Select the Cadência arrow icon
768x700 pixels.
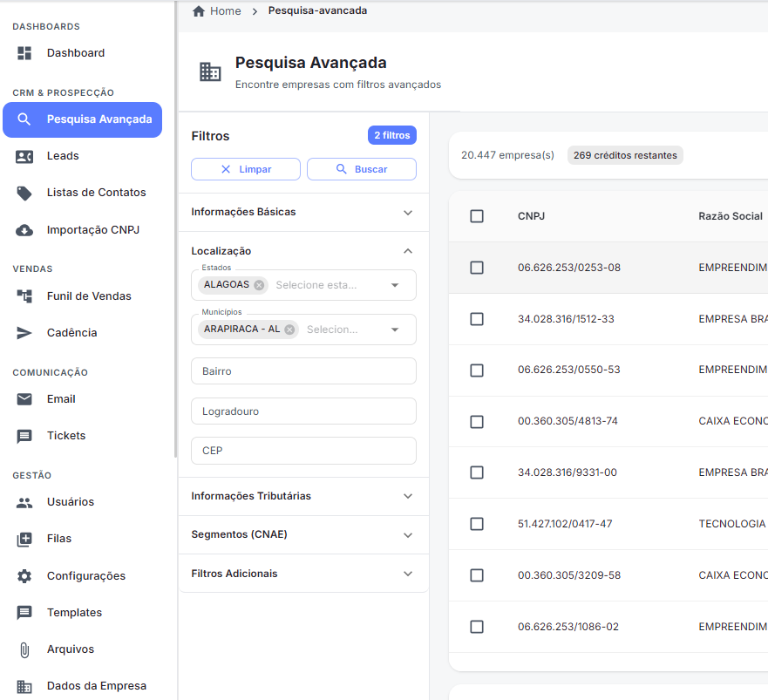pyautogui.click(x=24, y=332)
